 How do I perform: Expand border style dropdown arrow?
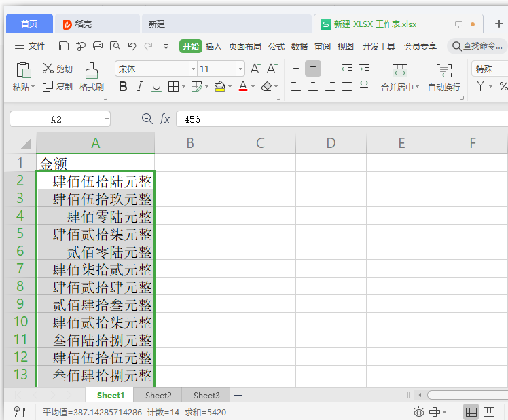183,86
